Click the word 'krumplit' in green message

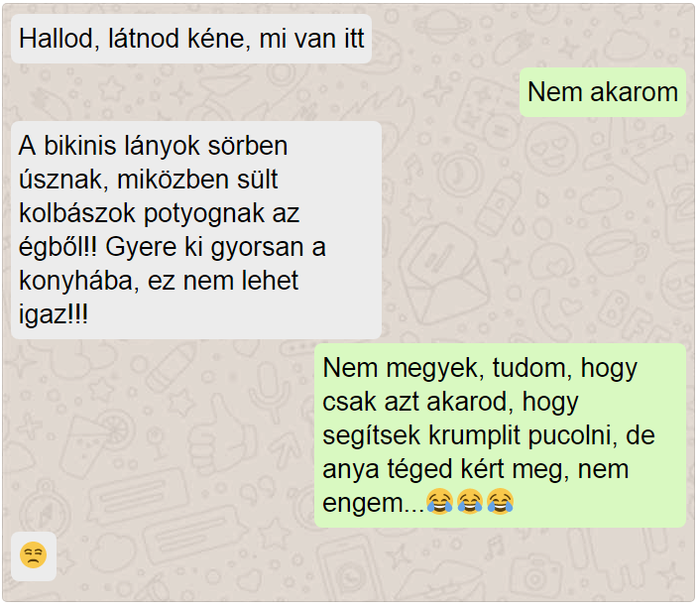(x=474, y=435)
